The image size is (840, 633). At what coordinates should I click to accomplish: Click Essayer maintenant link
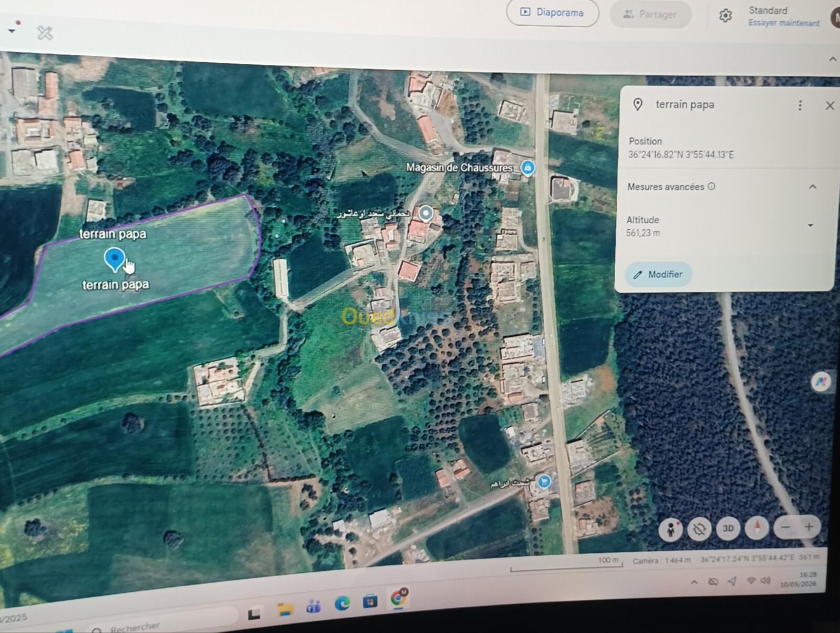coord(784,23)
